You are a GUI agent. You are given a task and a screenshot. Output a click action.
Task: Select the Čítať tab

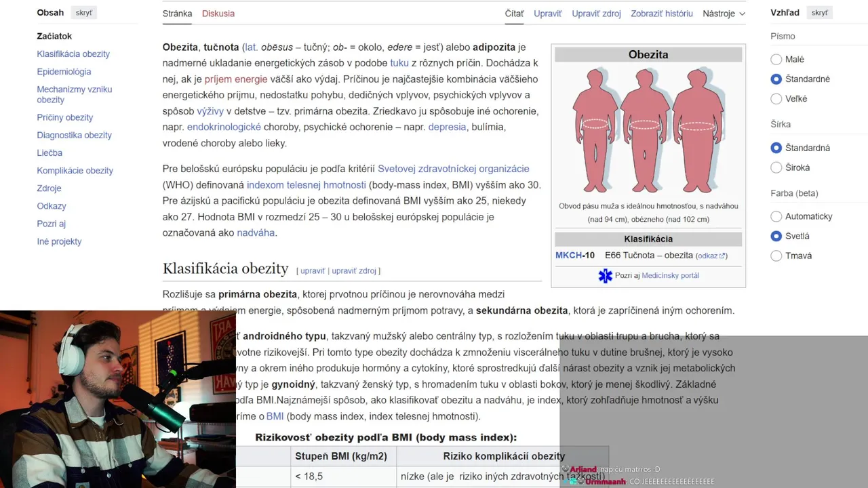[x=514, y=14]
